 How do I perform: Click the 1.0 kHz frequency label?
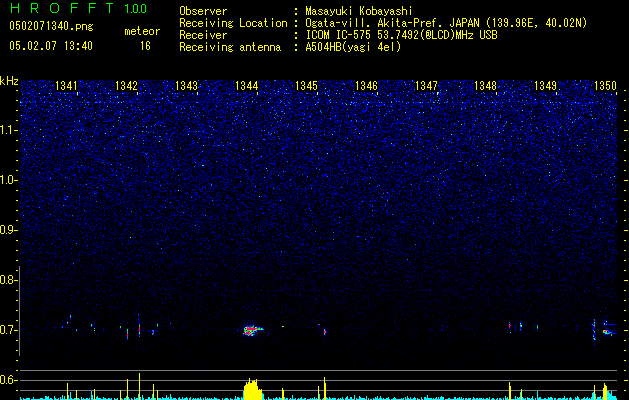[9, 180]
